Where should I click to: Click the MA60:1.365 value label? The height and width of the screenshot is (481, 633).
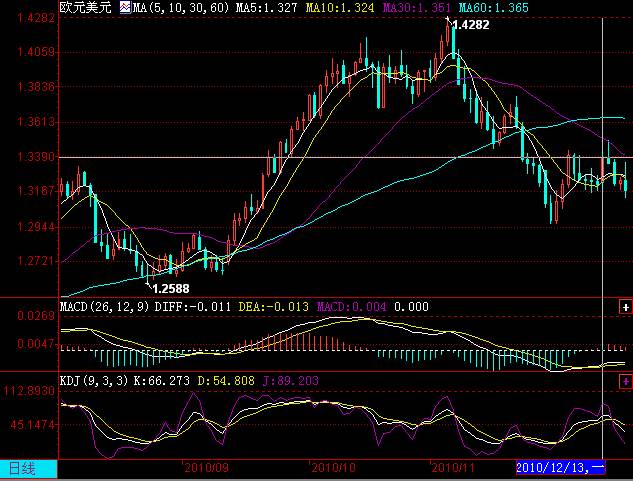point(493,8)
